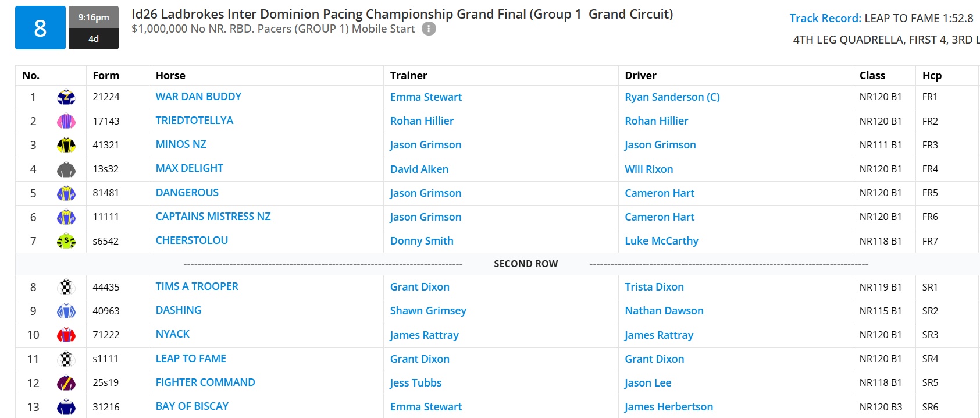Click the 9:16pm race time box
Image resolution: width=980 pixels, height=418 pixels.
click(94, 17)
